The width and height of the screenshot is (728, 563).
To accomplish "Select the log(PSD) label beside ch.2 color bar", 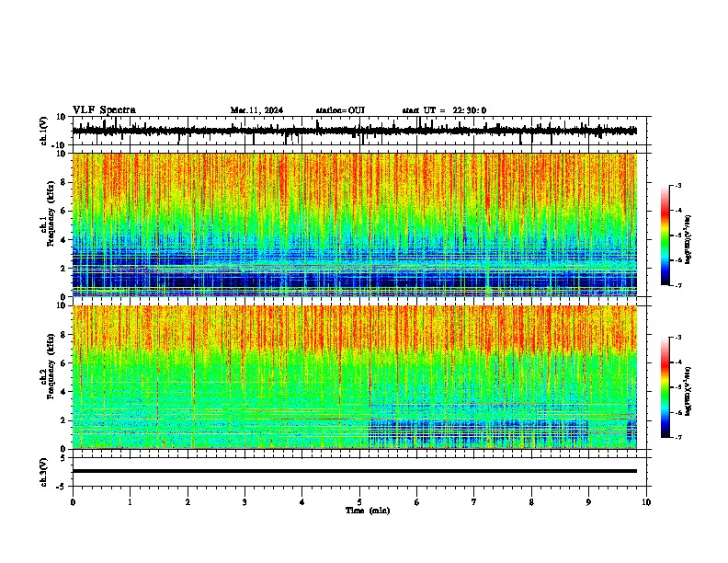I will point(688,391).
